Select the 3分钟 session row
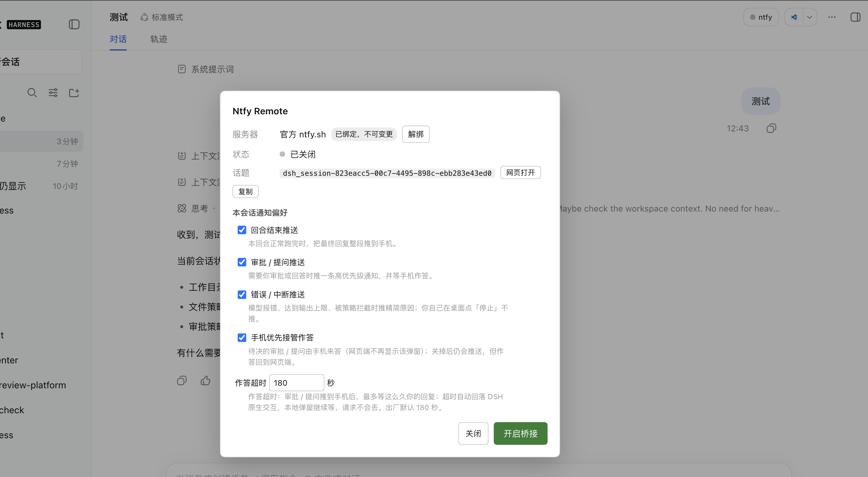This screenshot has height=477, width=868. pos(41,141)
